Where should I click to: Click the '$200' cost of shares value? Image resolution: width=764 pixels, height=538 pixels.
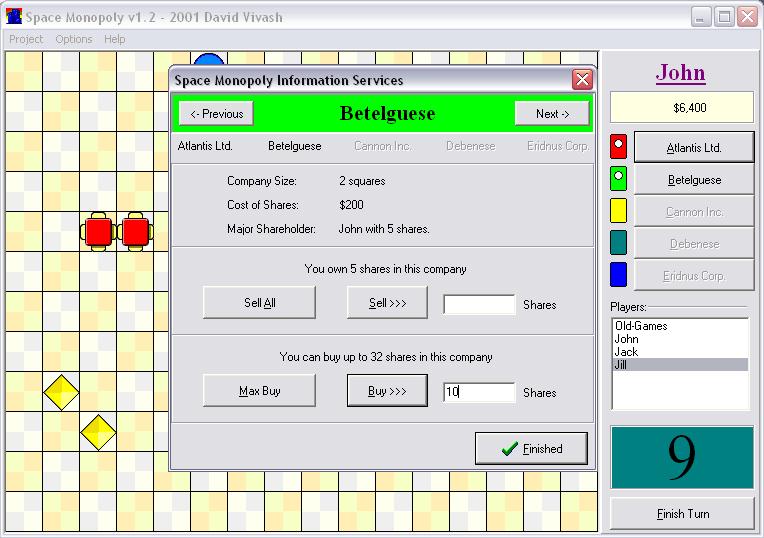click(351, 205)
